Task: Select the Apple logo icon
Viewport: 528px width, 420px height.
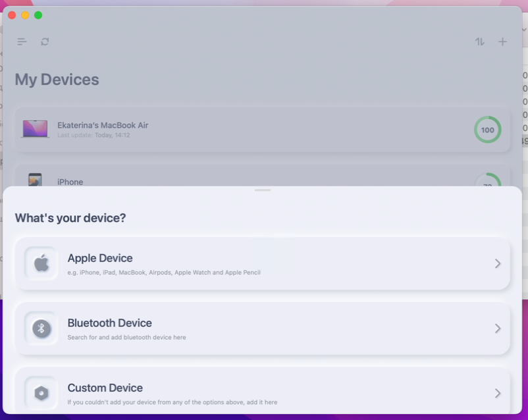Action: coord(41,263)
